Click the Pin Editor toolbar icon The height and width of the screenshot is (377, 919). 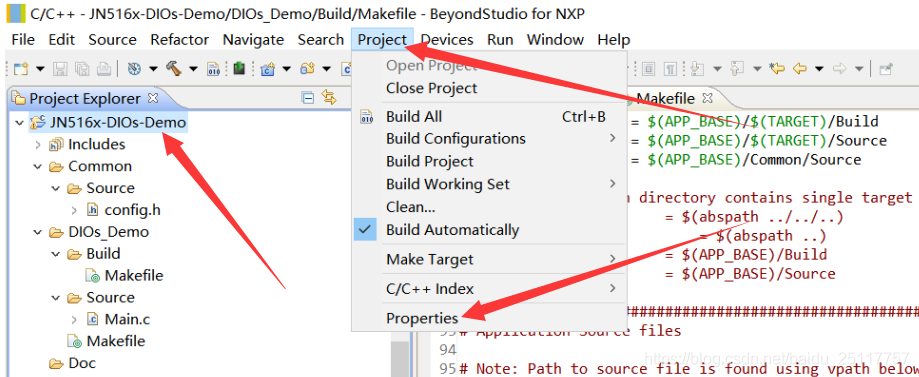[x=886, y=69]
